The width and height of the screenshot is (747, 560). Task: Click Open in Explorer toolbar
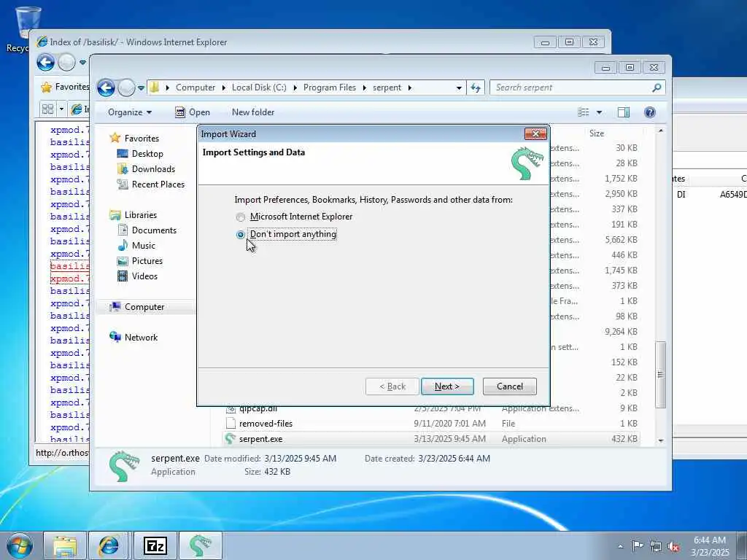point(193,112)
